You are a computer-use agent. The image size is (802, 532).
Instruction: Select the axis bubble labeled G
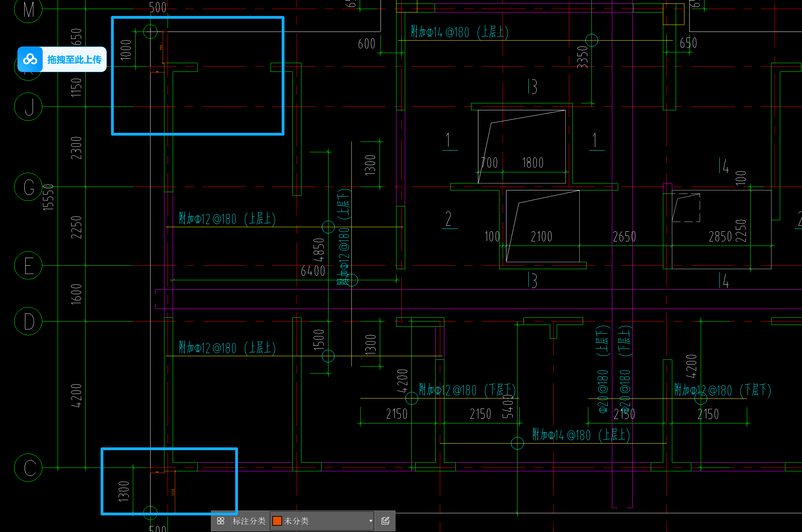point(28,187)
